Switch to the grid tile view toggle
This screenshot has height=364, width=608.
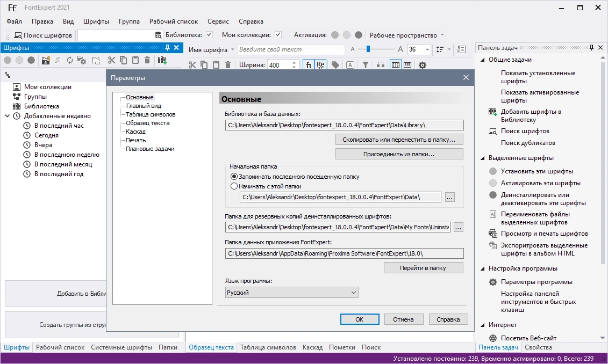pos(396,64)
